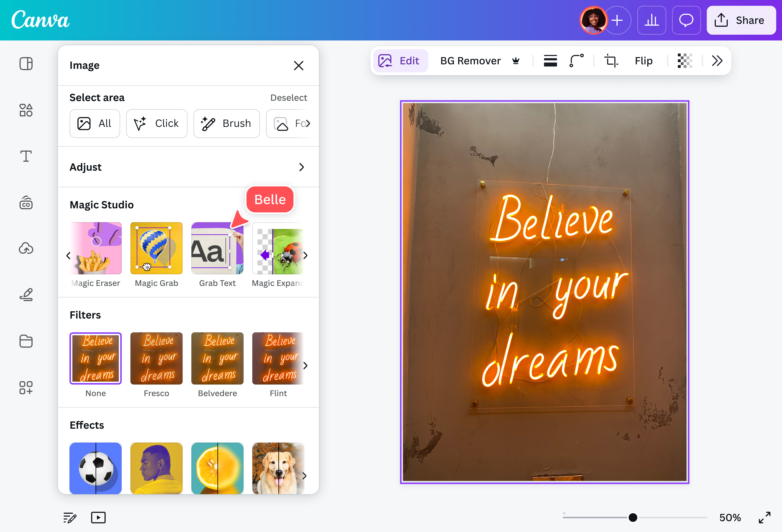
Task: Choose the Brush selection mode
Action: click(x=226, y=123)
